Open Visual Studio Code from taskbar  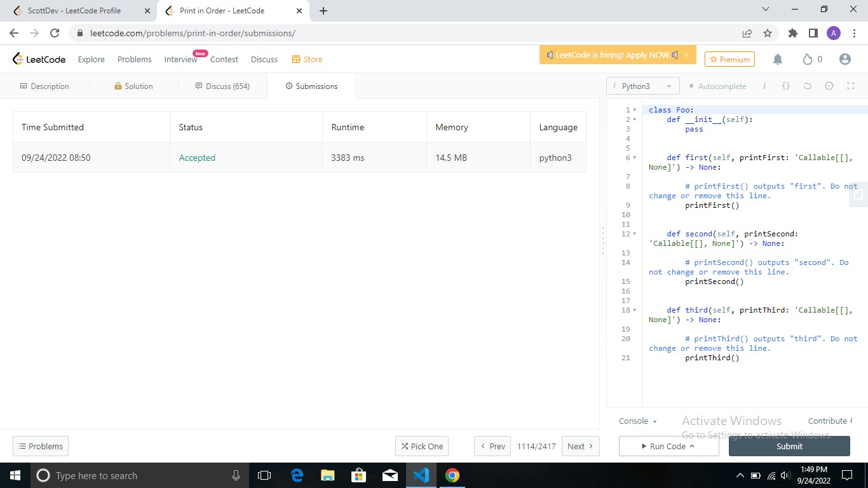(x=421, y=475)
